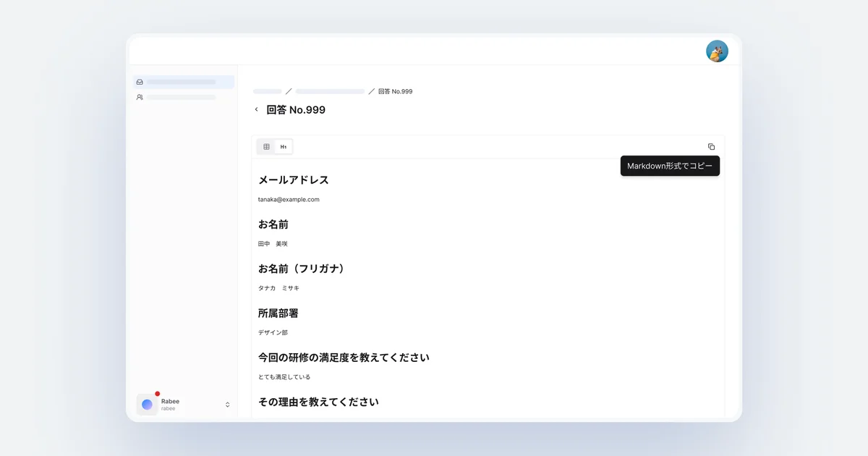Switch the viewer to H1 layout mode

[x=284, y=146]
